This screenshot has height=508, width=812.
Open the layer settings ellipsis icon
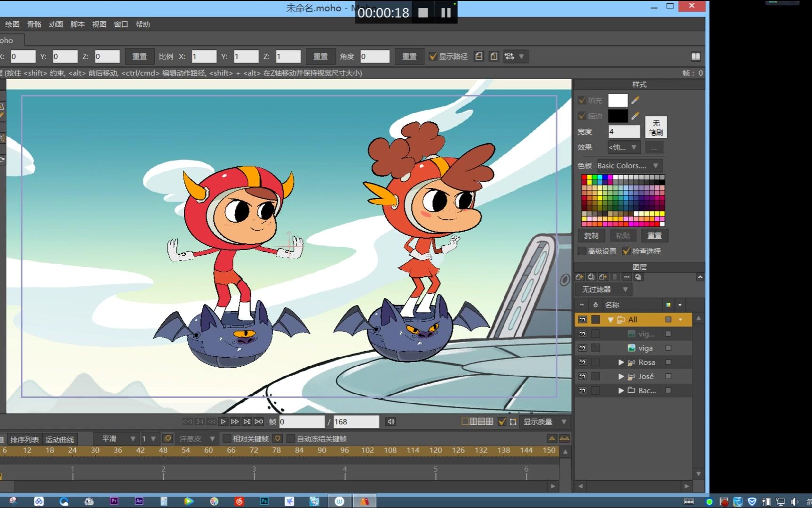click(627, 277)
